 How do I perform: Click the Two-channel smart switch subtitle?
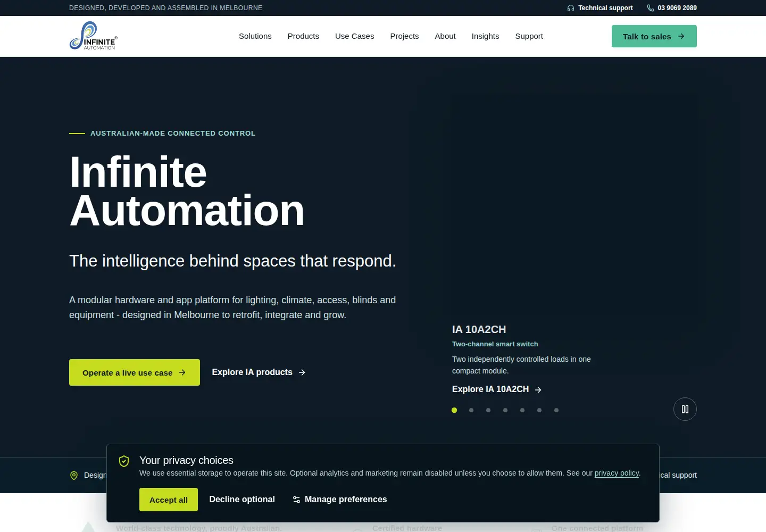[x=495, y=344]
